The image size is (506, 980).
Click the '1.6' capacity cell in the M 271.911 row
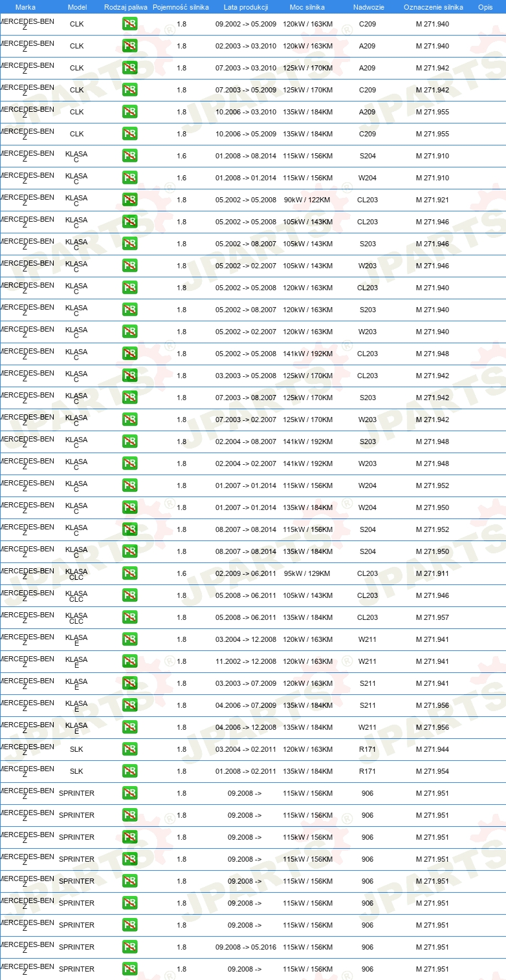click(181, 574)
